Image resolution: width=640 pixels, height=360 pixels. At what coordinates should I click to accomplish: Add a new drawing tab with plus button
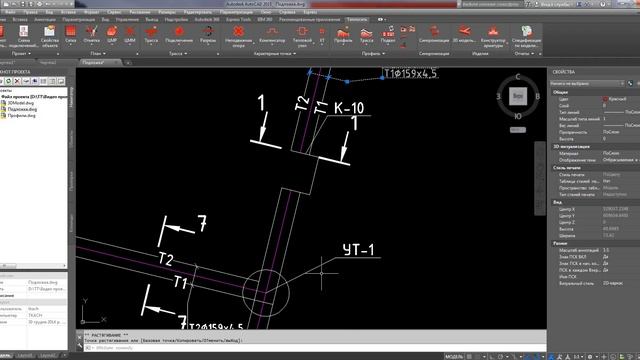[128, 63]
